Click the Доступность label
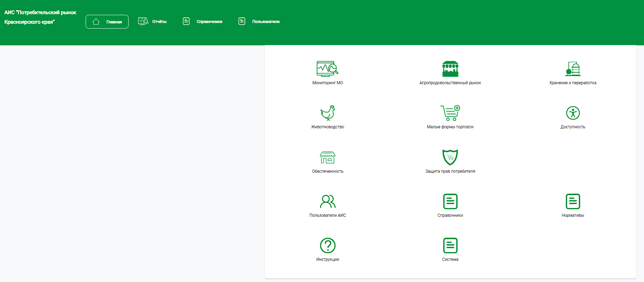This screenshot has height=282, width=644. [x=573, y=127]
